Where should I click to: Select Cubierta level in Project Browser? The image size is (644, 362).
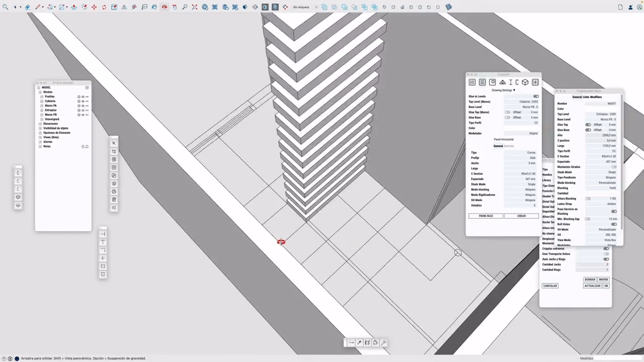[x=50, y=101]
